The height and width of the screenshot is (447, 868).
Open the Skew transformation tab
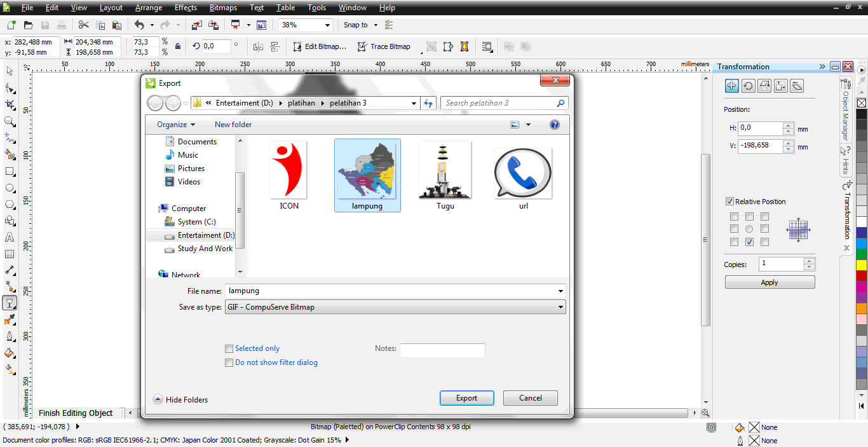[x=797, y=86]
